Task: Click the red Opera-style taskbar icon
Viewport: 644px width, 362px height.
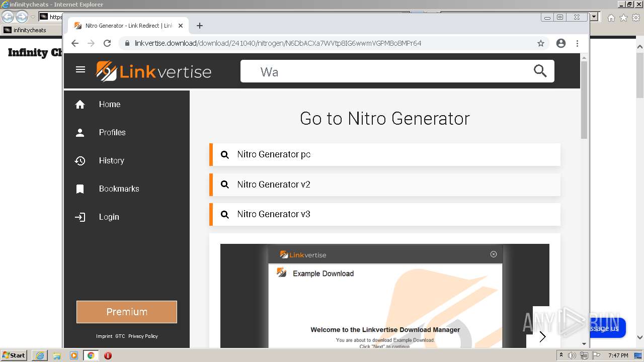Action: (108, 355)
